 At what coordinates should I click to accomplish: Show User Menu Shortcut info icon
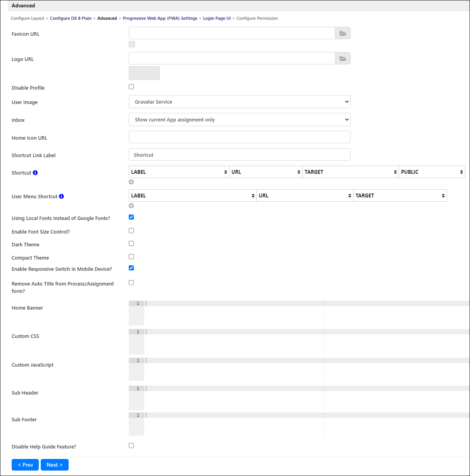tap(61, 196)
